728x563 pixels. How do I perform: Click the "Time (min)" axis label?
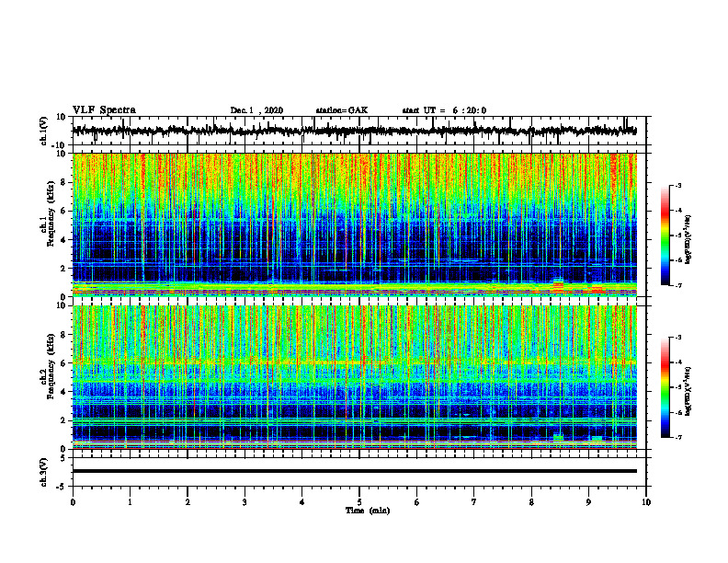point(368,511)
